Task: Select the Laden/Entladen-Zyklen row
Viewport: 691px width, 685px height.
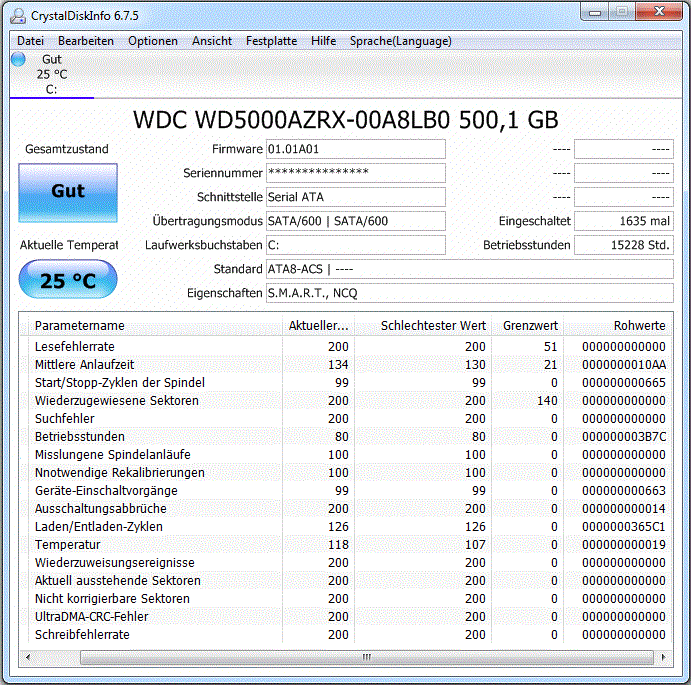Action: (346, 527)
